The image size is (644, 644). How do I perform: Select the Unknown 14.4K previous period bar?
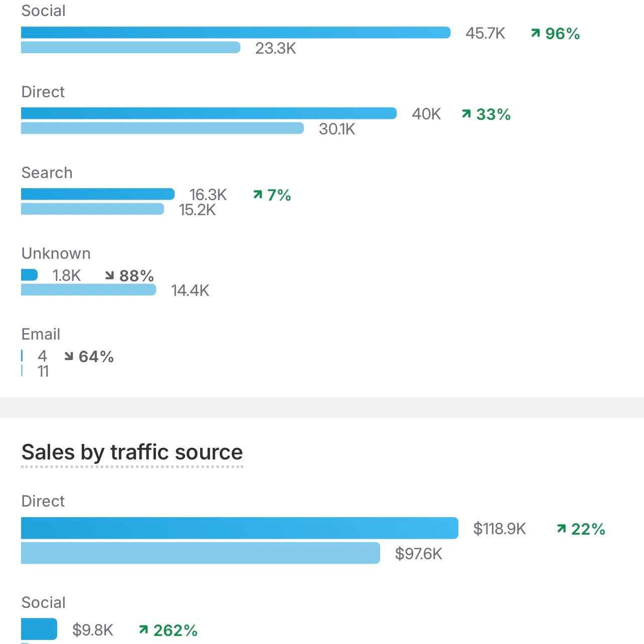[88, 290]
